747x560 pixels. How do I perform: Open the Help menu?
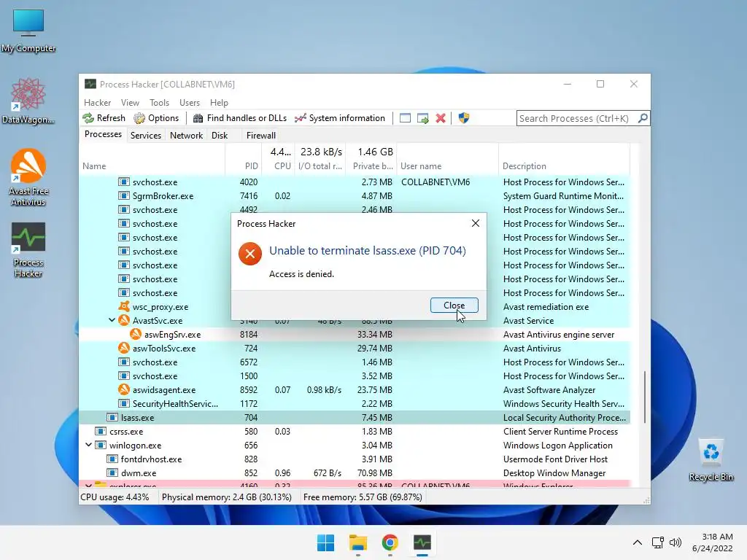click(219, 102)
